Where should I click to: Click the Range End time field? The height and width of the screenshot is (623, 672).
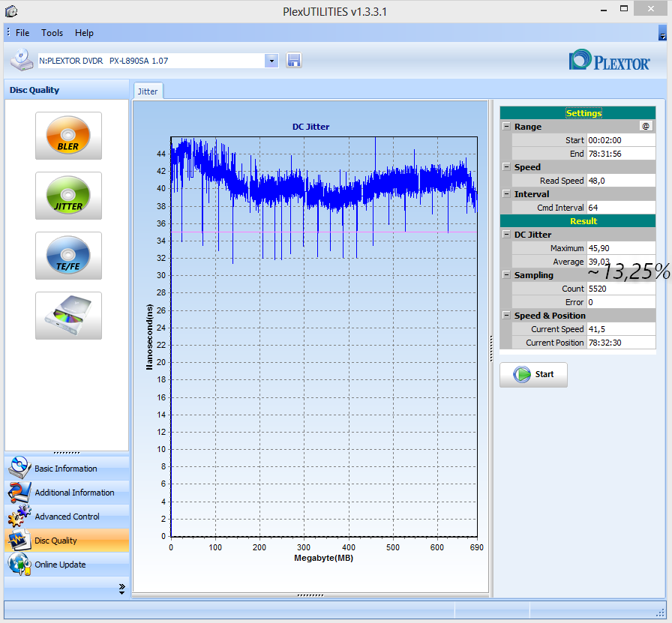pyautogui.click(x=620, y=154)
